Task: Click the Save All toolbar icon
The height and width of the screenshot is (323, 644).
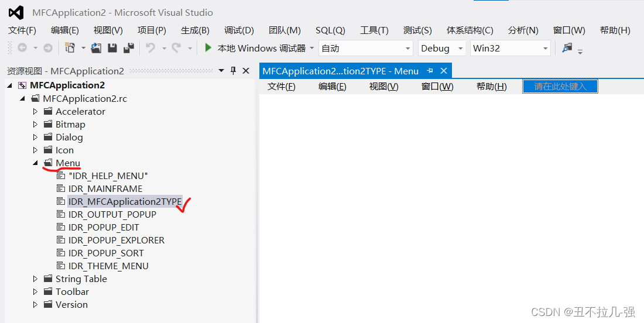Action: 129,48
